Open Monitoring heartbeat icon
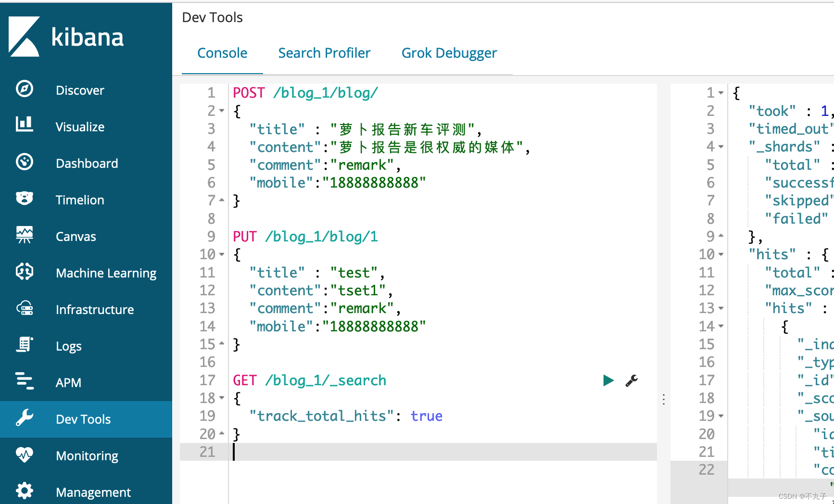Viewport: 834px width, 504px height. tap(25, 454)
